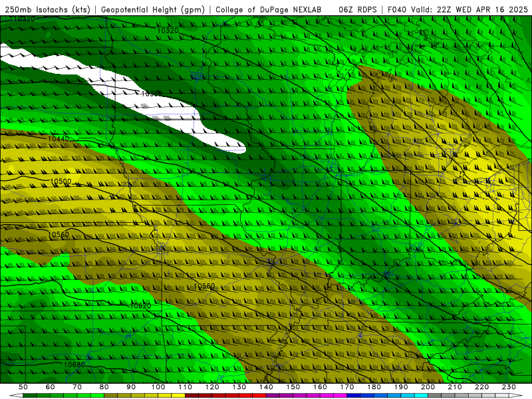
Task: Click the 200 knots scale label
Action: click(428, 387)
